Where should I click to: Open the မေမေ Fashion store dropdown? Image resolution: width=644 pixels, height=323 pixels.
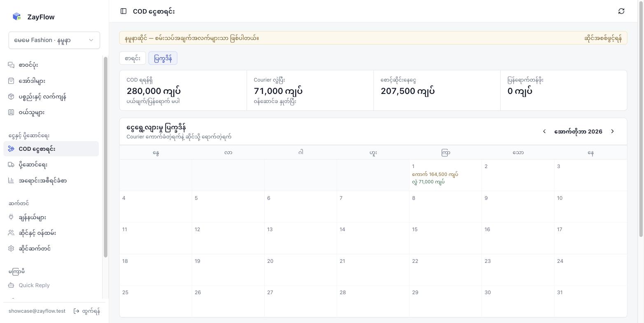[x=54, y=40]
